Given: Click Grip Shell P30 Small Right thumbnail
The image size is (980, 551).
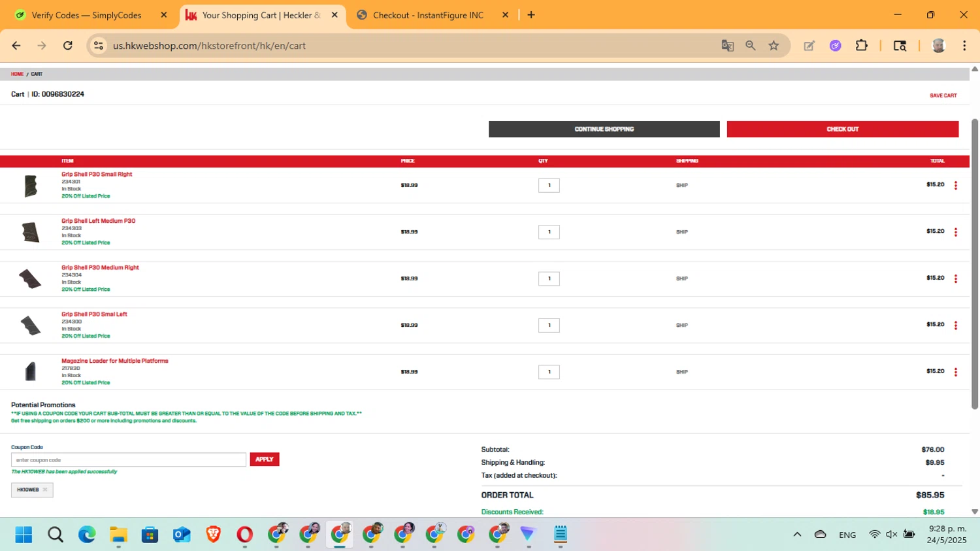Looking at the screenshot, I should [x=31, y=186].
